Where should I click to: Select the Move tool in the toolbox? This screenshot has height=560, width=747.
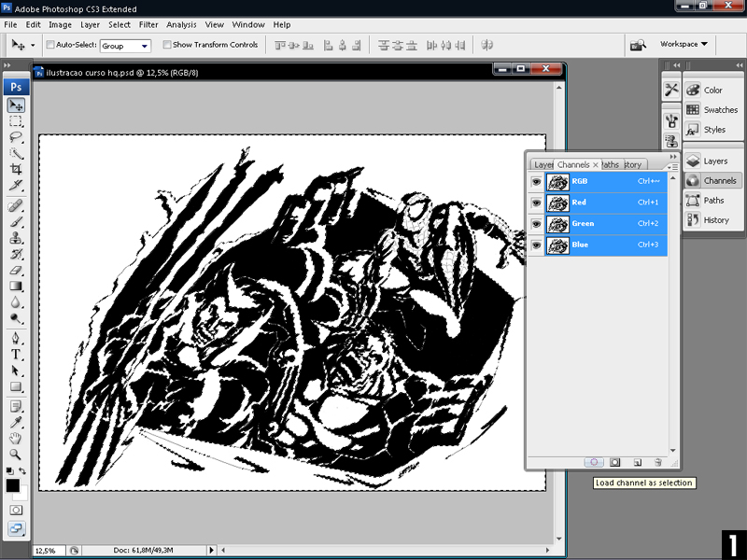point(16,105)
